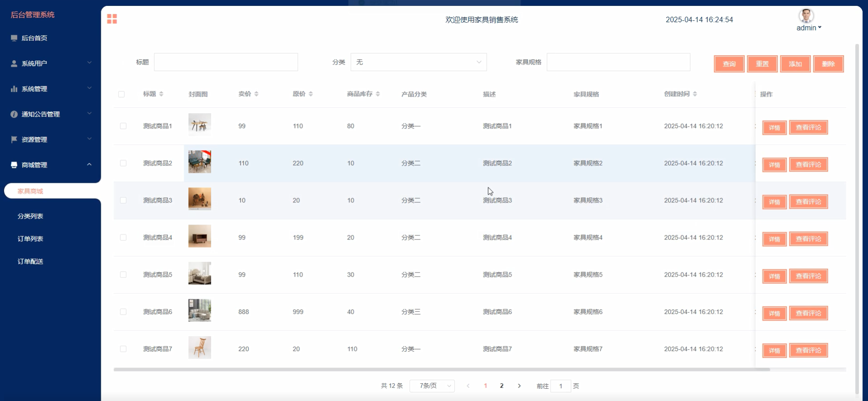Open the 测试商品5 sofa thumbnail
Image resolution: width=868 pixels, height=401 pixels.
click(x=200, y=273)
